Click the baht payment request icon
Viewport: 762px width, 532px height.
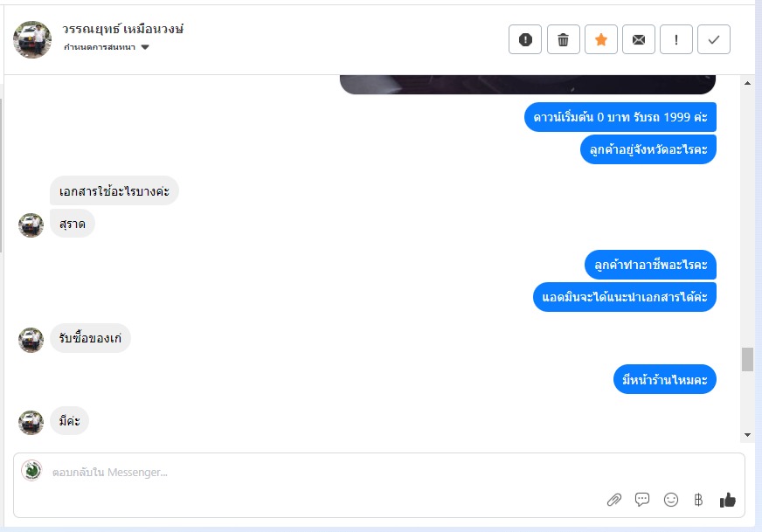698,500
